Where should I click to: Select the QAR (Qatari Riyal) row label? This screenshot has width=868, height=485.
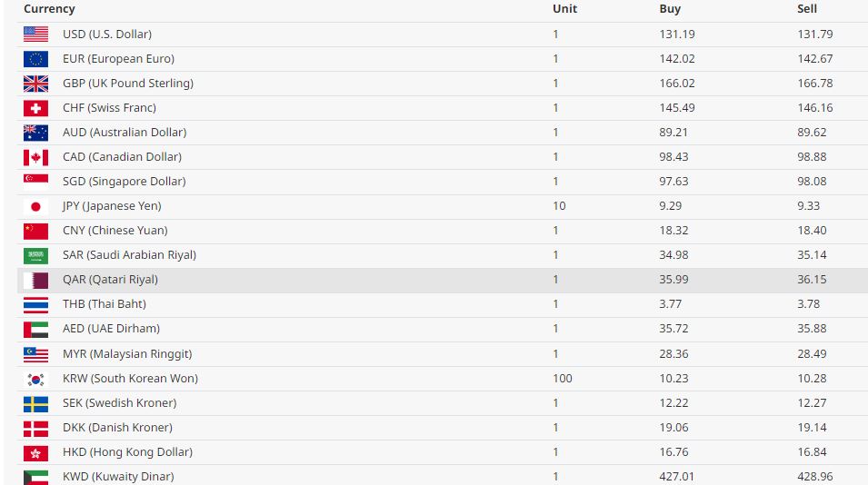pyautogui.click(x=110, y=280)
